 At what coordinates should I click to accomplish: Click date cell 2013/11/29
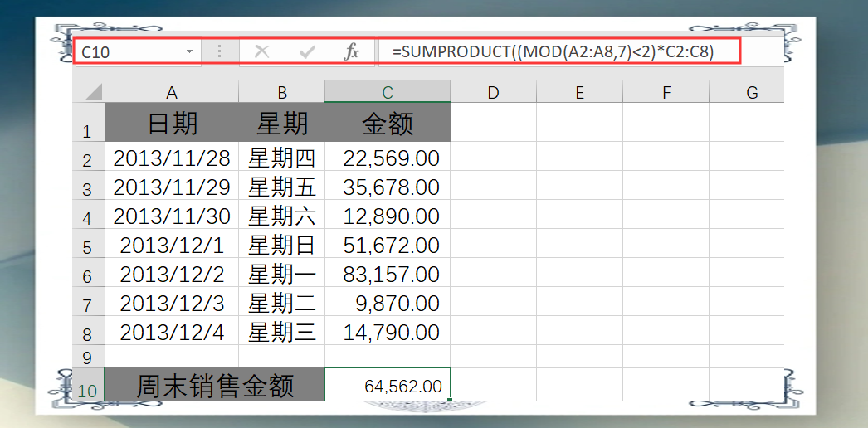[172, 185]
